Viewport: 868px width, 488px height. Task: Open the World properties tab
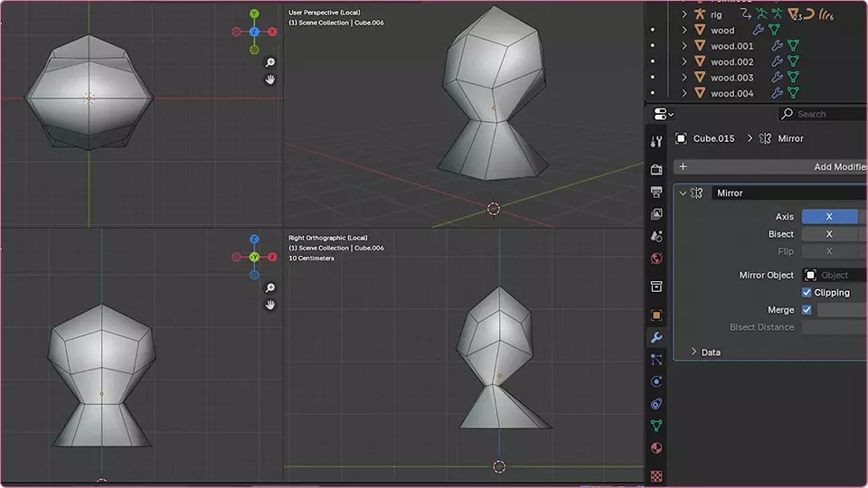click(x=656, y=258)
